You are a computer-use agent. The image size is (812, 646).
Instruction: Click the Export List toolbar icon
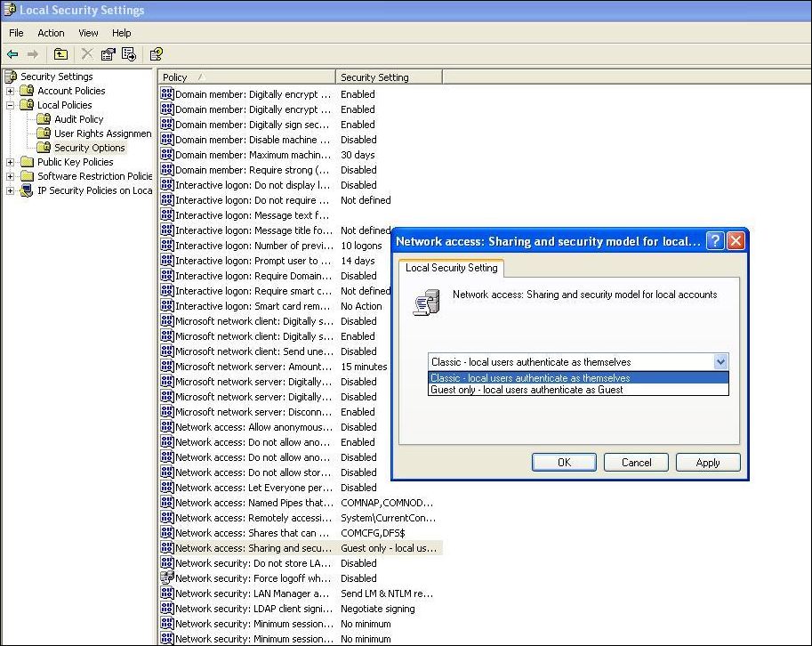coord(127,55)
